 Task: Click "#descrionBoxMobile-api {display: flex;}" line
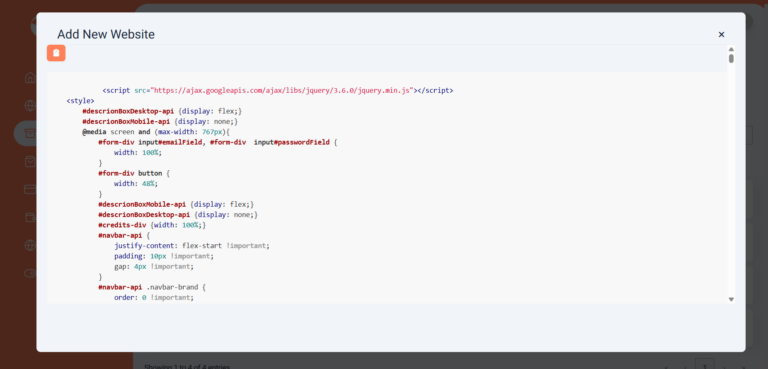click(x=176, y=204)
